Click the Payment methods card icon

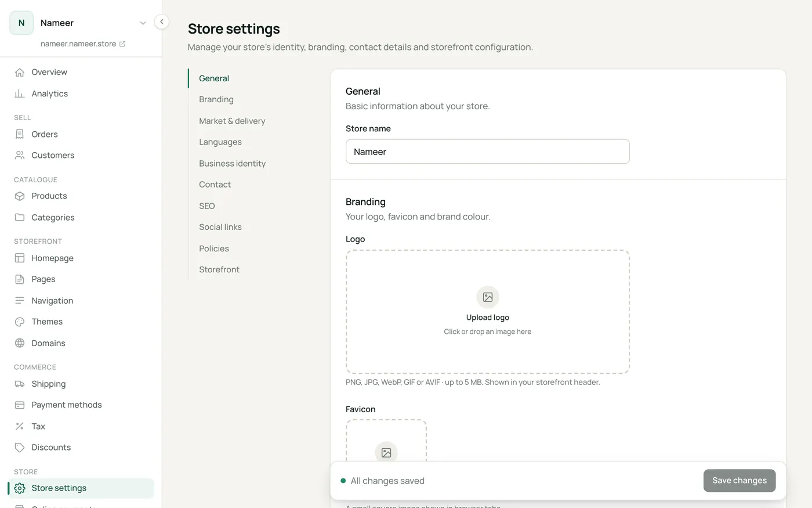point(20,405)
